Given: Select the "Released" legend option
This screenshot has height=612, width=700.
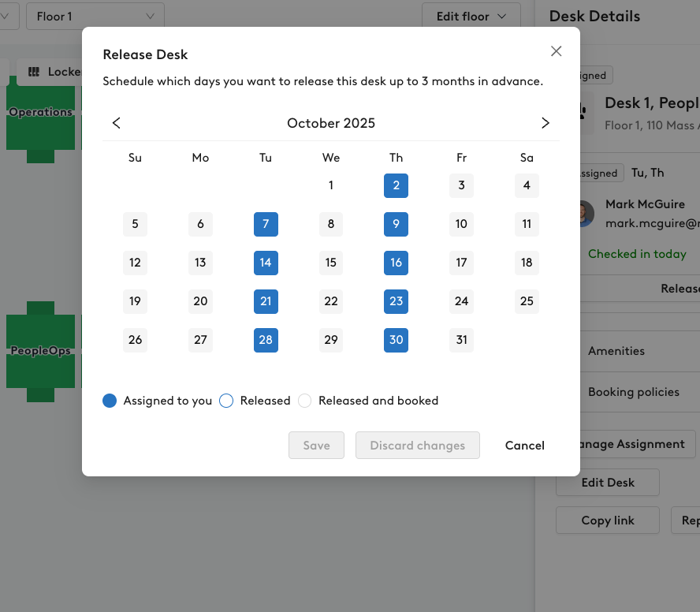Looking at the screenshot, I should (x=226, y=401).
